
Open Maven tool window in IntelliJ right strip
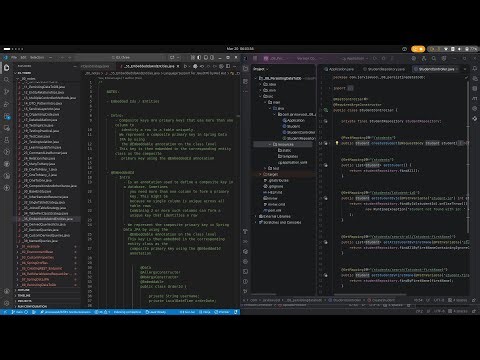[475, 99]
